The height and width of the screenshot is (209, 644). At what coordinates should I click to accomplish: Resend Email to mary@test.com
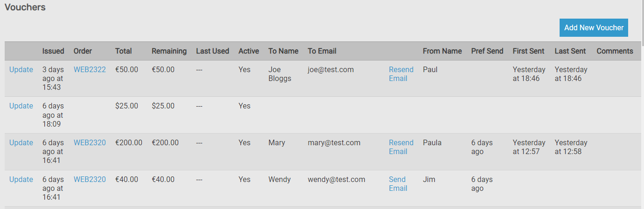tap(401, 147)
